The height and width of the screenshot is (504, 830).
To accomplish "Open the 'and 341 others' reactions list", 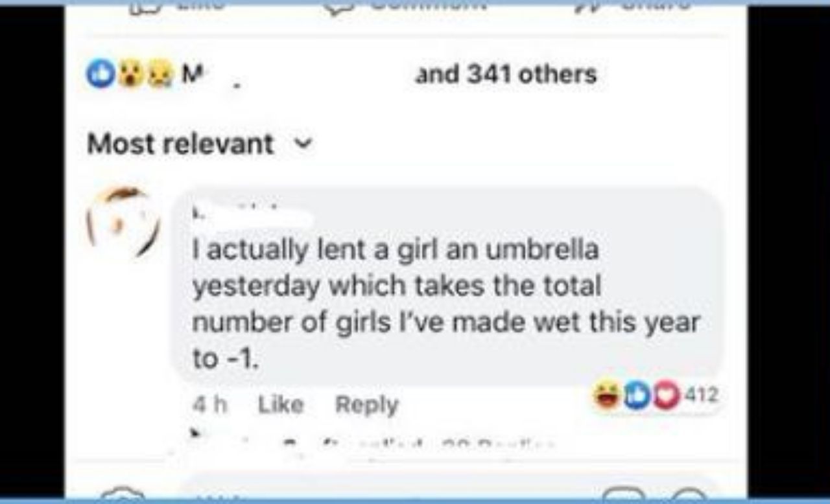I will 505,74.
